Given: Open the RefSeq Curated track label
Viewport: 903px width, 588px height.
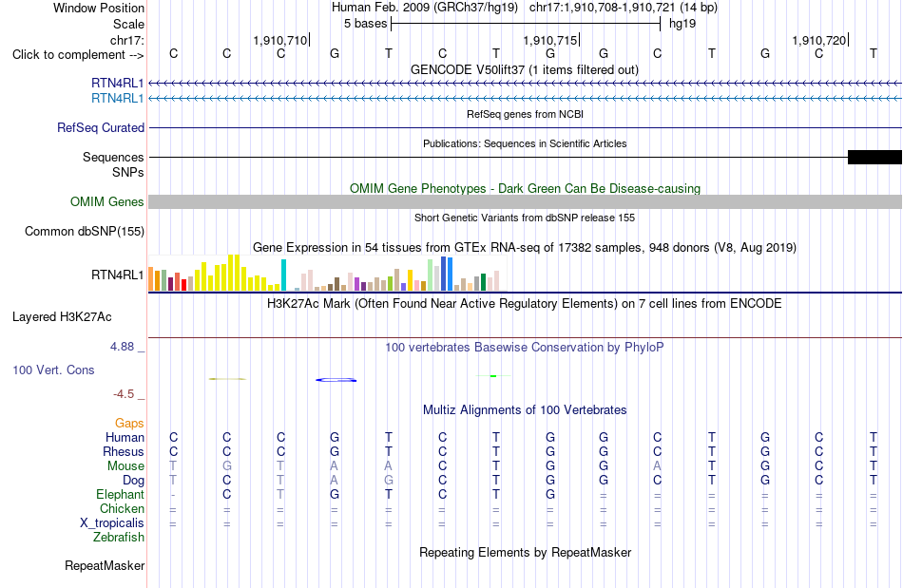Looking at the screenshot, I should pos(101,127).
